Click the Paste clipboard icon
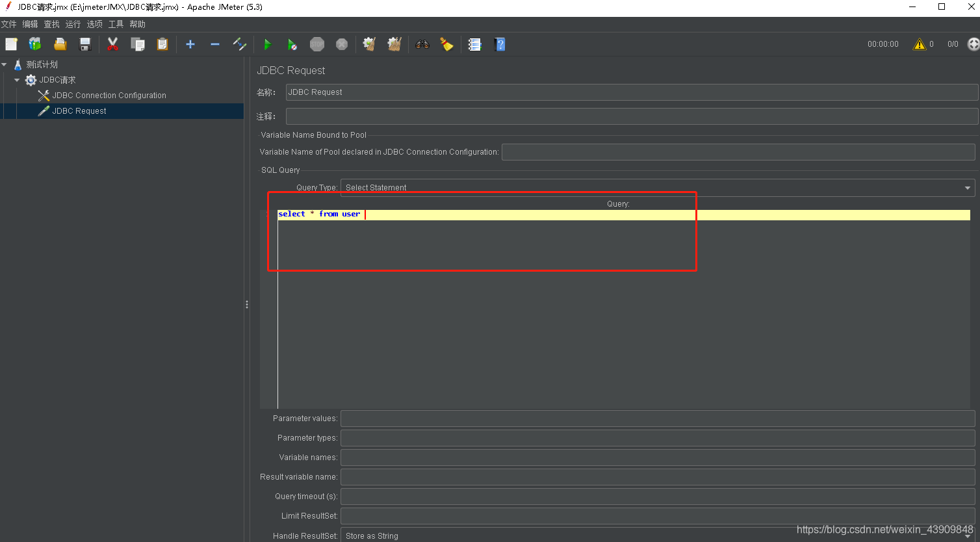980x542 pixels. point(162,44)
